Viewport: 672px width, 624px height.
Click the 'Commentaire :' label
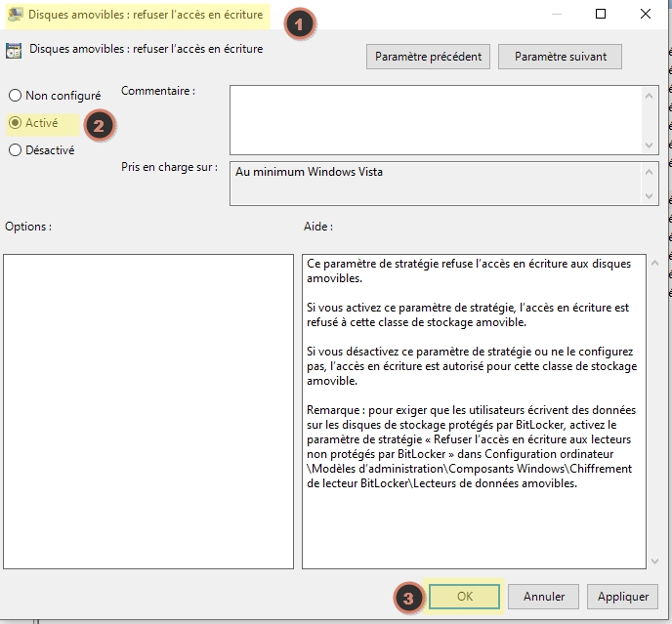158,91
